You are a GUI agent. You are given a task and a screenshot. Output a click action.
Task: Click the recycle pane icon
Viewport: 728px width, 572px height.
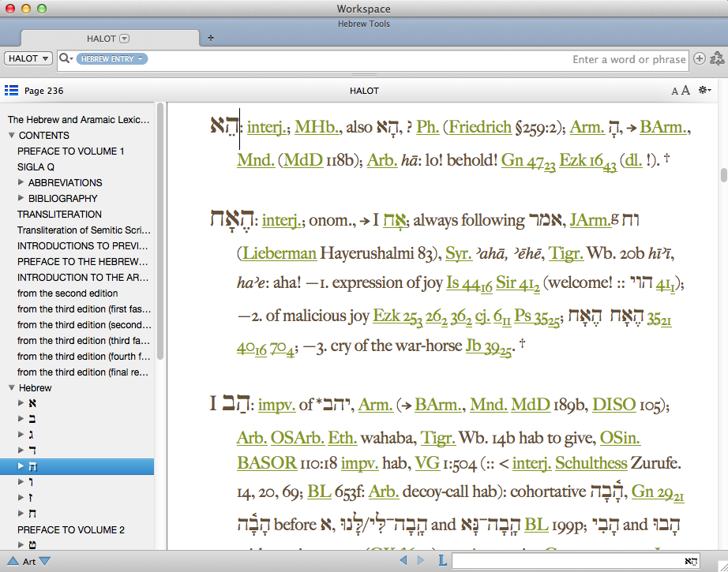[x=717, y=58]
